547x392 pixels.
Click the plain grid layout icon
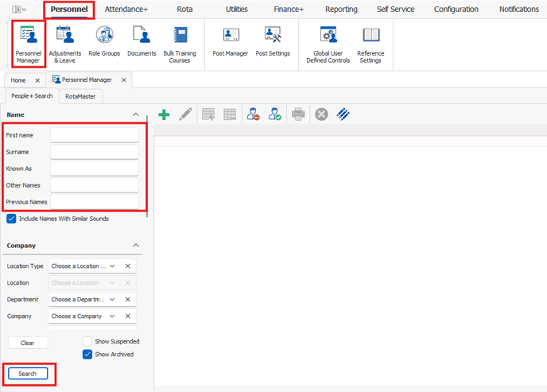[x=230, y=114]
